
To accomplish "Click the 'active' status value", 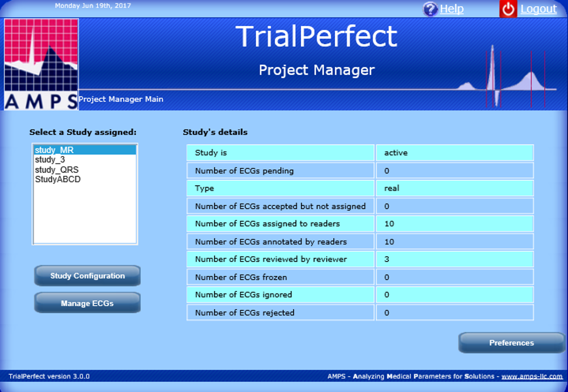I will pyautogui.click(x=396, y=153).
